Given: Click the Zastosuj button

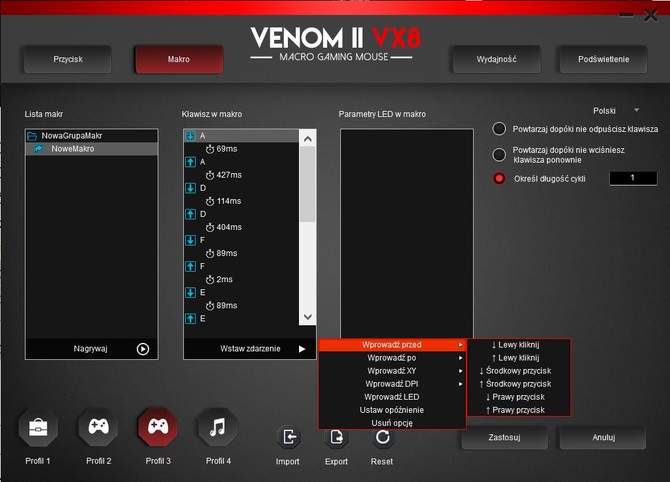Looking at the screenshot, I should tap(504, 438).
